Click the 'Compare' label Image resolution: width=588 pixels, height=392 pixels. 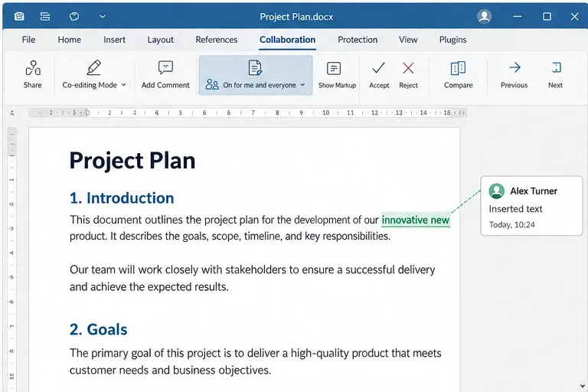click(x=459, y=85)
